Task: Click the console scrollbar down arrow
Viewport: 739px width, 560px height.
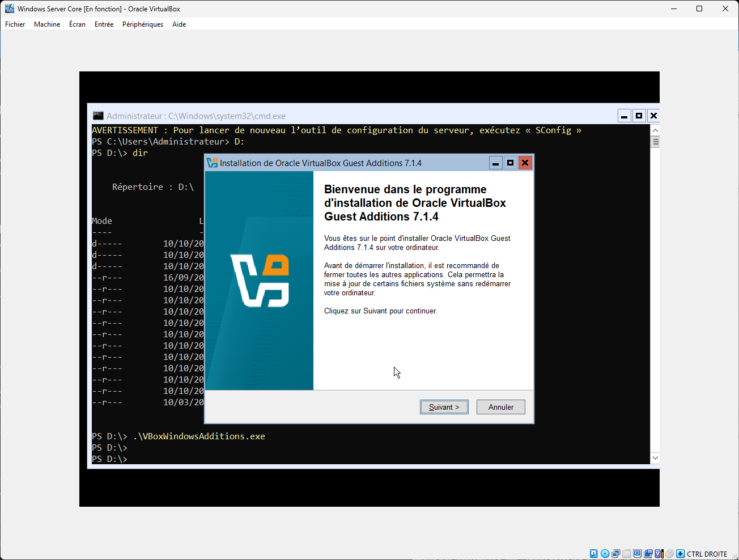Action: (x=655, y=458)
